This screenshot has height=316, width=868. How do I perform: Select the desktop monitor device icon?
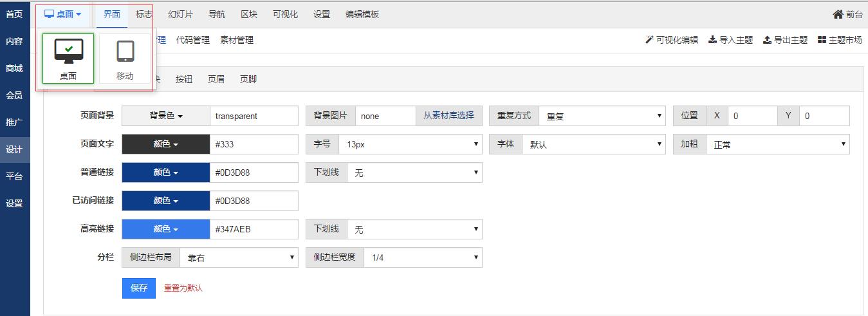[68, 51]
